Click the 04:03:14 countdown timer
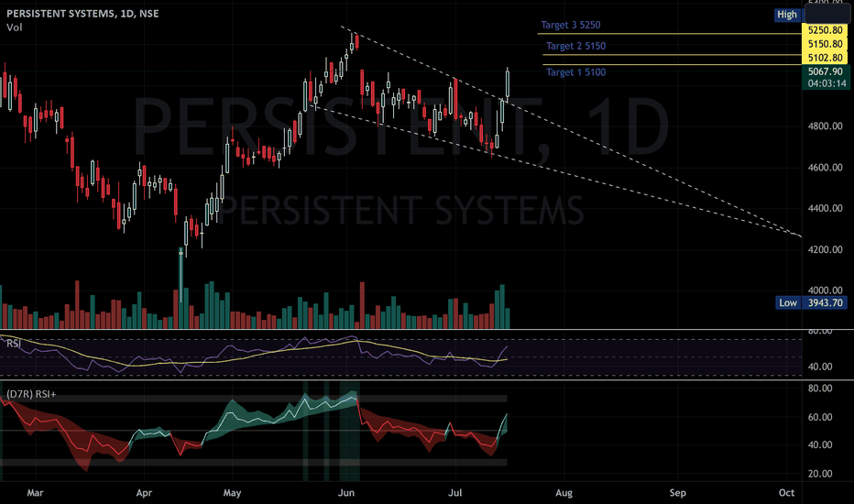 (827, 83)
